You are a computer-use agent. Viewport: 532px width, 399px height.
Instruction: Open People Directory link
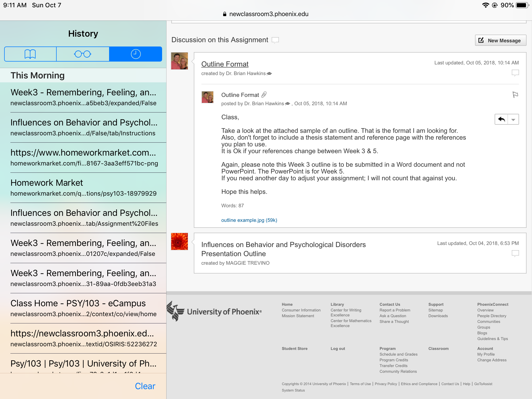pyautogui.click(x=492, y=316)
